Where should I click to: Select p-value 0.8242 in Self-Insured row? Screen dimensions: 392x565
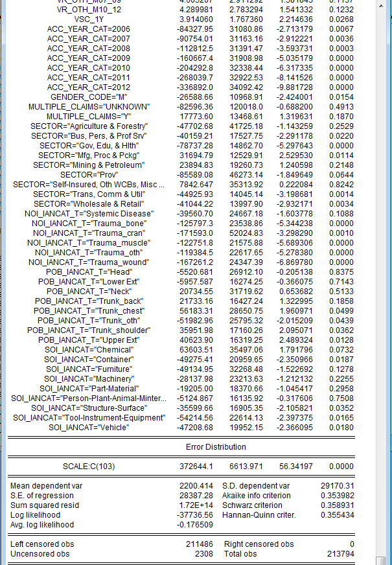pyautogui.click(x=341, y=185)
